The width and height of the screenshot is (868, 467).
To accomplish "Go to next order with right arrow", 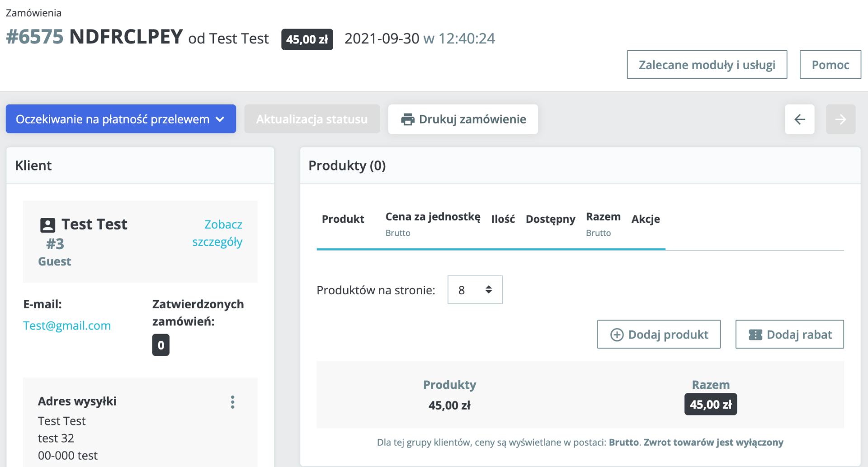I will click(840, 119).
